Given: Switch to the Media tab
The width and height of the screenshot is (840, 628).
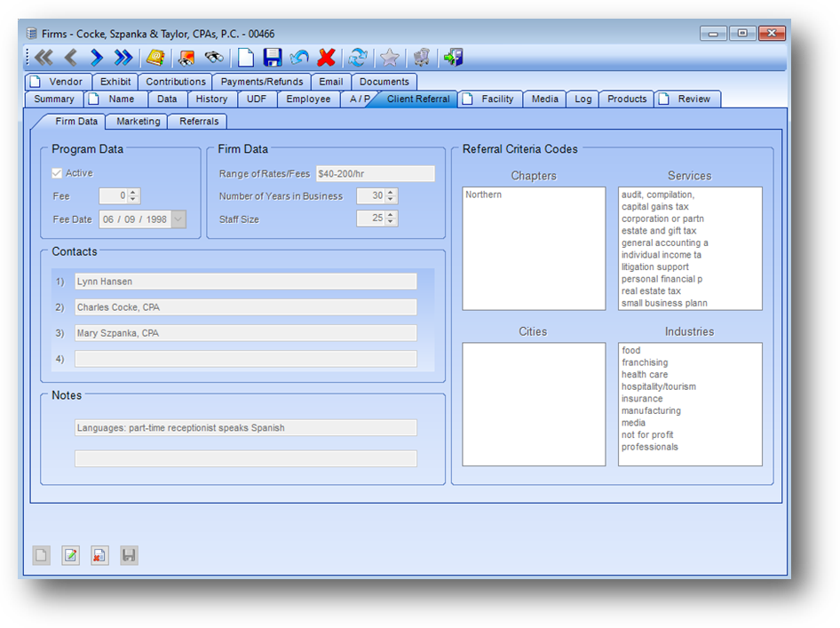Looking at the screenshot, I should 545,99.
